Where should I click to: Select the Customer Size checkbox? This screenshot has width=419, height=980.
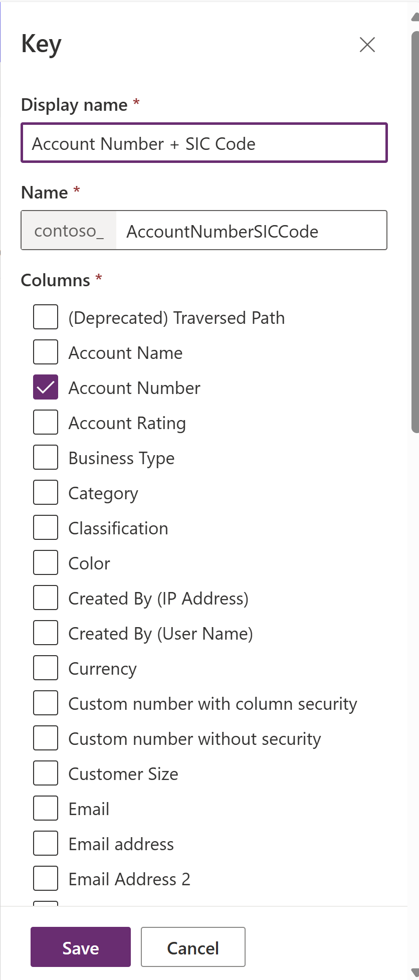tap(45, 773)
